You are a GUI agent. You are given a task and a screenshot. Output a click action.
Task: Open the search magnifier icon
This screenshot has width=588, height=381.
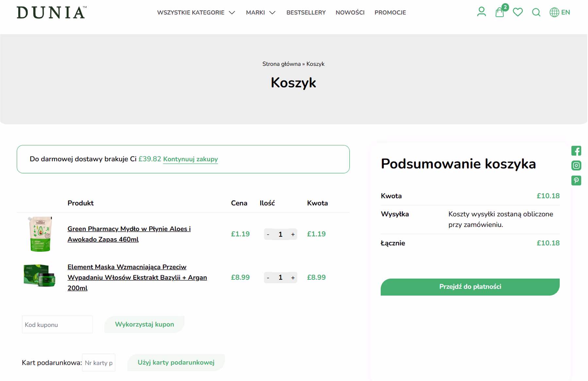pos(536,12)
